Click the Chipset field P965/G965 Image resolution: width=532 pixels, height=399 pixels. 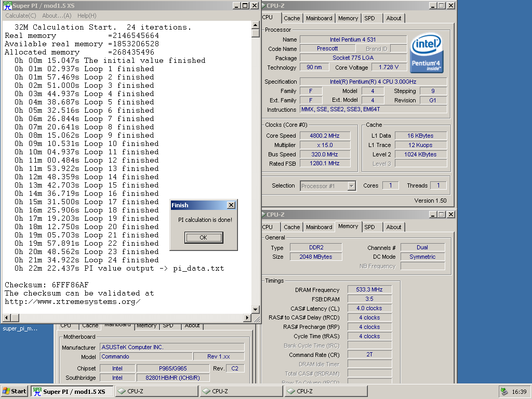[x=172, y=368]
